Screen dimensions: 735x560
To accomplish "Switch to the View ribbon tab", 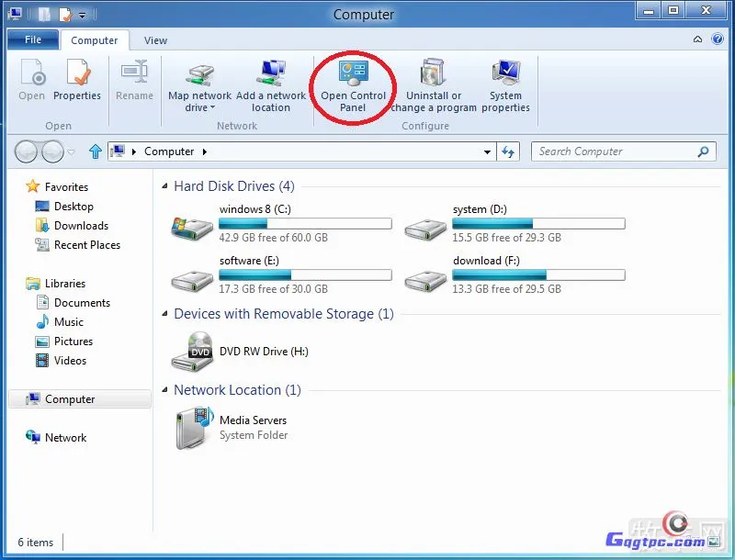I will pos(155,40).
